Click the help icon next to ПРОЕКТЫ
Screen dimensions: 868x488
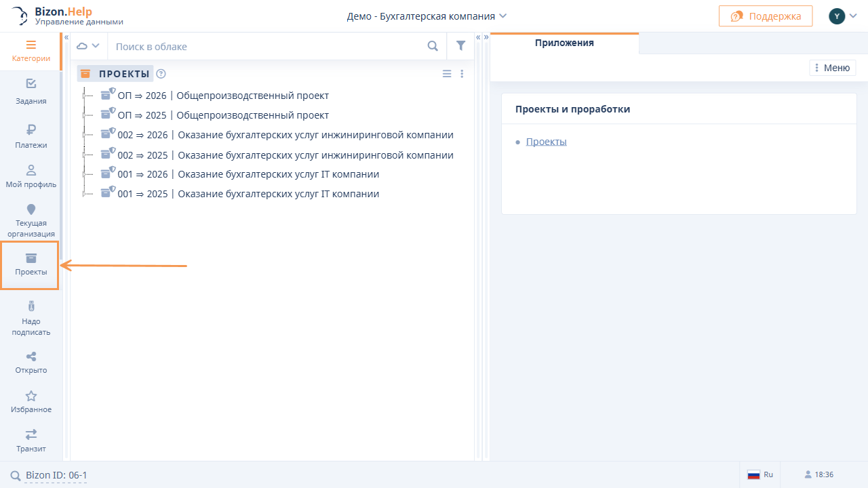tap(161, 74)
